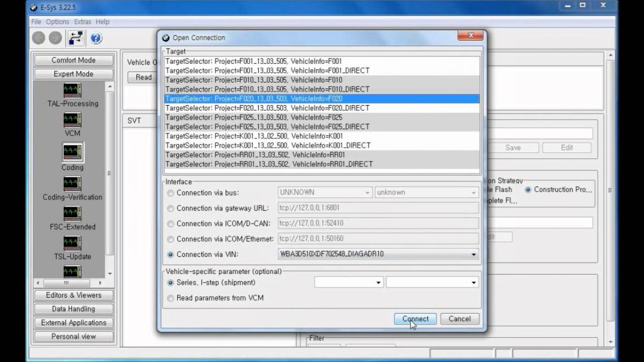Click the Edit button beside Save

(x=567, y=147)
